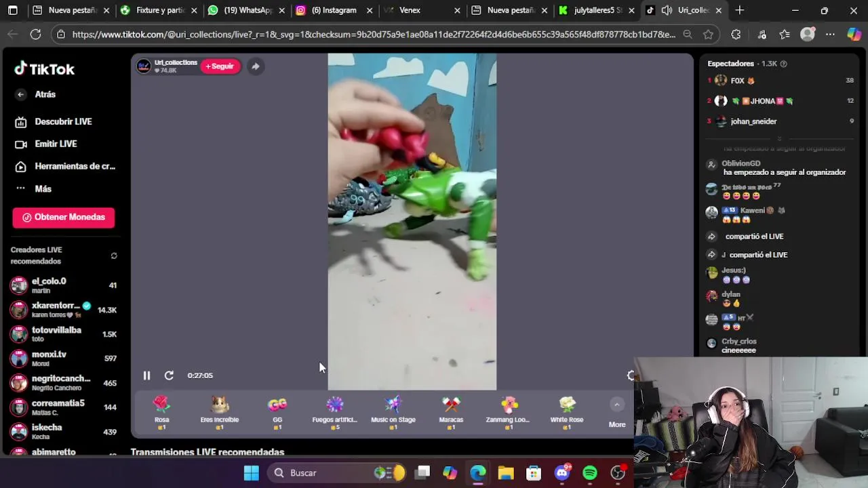Open monxi.tv recommended LIVE creator
The width and height of the screenshot is (868, 488).
tap(63, 359)
